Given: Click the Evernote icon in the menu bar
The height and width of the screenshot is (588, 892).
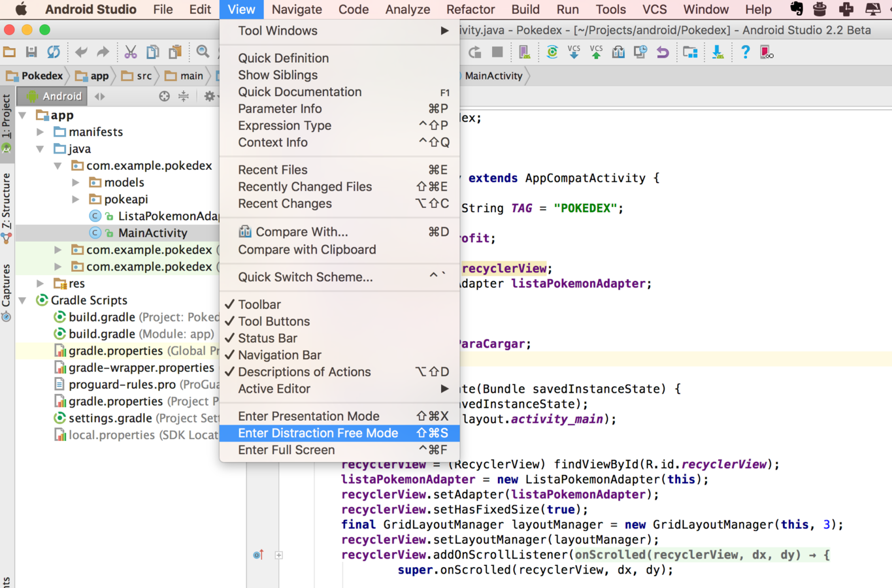Looking at the screenshot, I should (796, 9).
